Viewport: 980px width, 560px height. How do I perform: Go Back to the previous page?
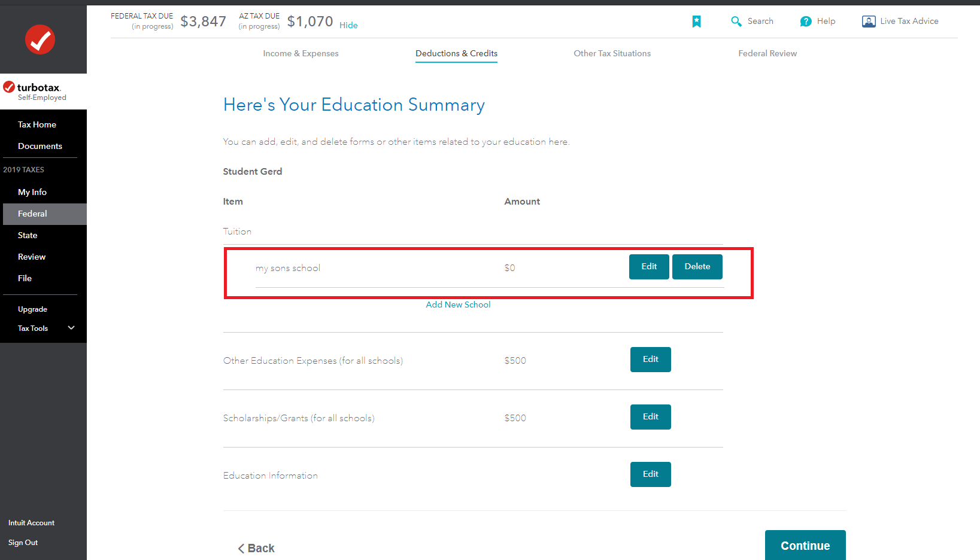point(256,548)
